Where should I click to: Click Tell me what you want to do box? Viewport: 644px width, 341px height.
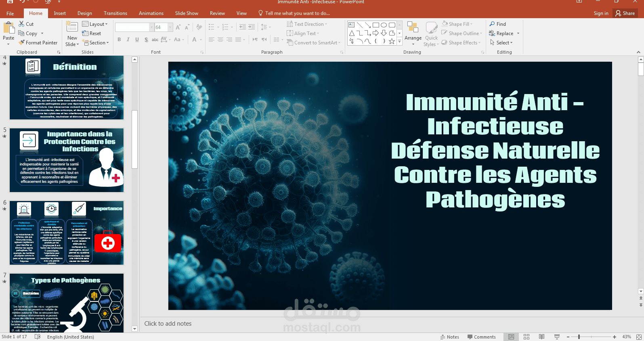point(294,13)
